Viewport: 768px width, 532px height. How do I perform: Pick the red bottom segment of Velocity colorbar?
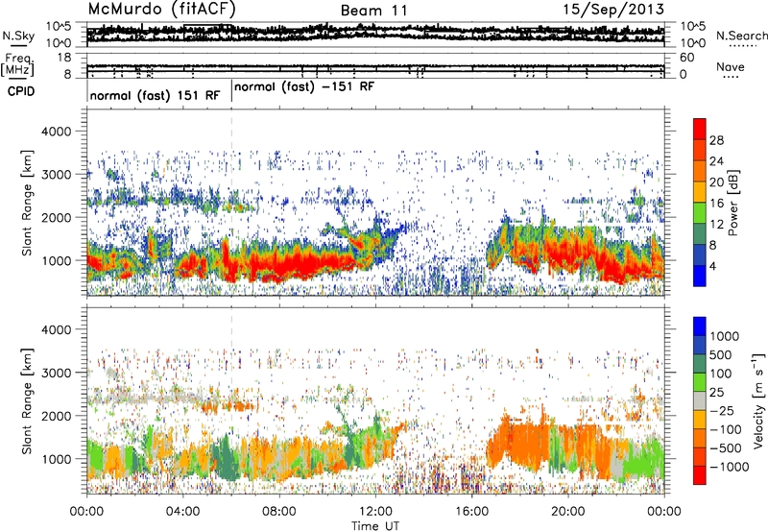[700, 475]
